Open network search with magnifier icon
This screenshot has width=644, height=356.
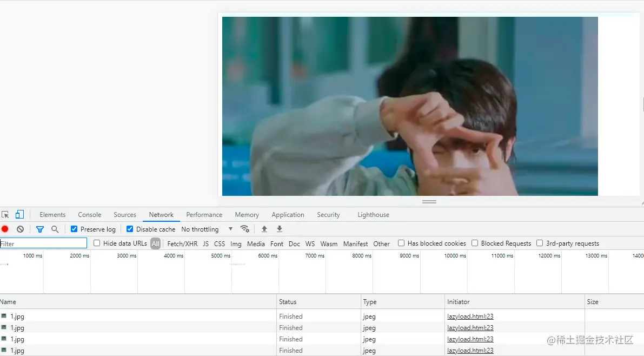(x=55, y=229)
